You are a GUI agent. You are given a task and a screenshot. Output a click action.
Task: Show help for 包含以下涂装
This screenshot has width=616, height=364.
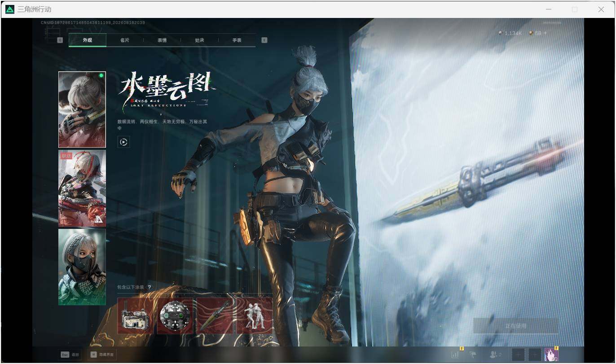tap(150, 287)
